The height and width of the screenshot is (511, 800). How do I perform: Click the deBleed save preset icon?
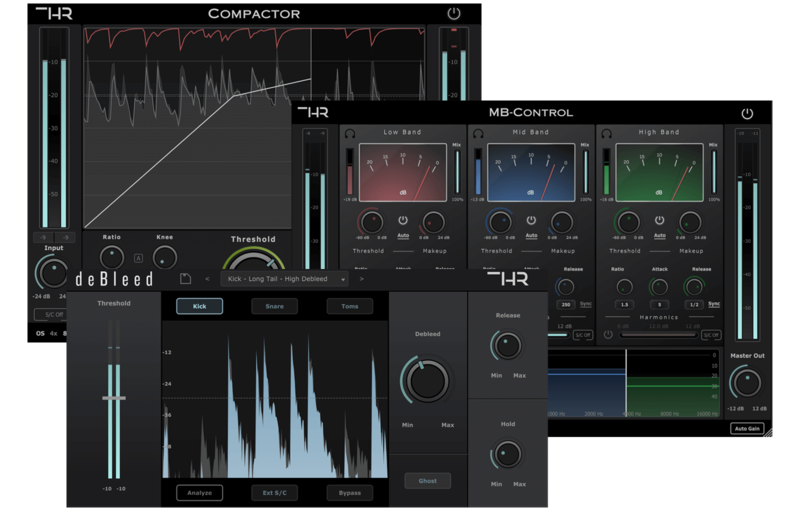pyautogui.click(x=185, y=279)
